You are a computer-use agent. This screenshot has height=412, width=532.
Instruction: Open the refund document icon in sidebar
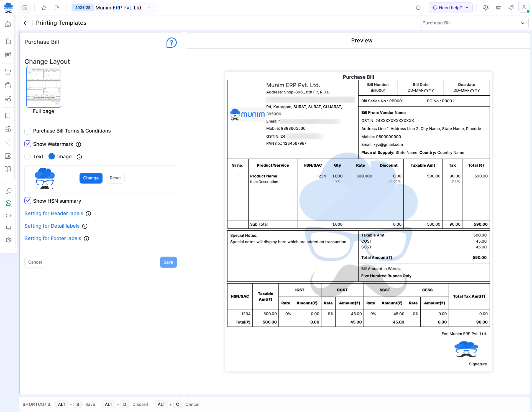tap(8, 143)
